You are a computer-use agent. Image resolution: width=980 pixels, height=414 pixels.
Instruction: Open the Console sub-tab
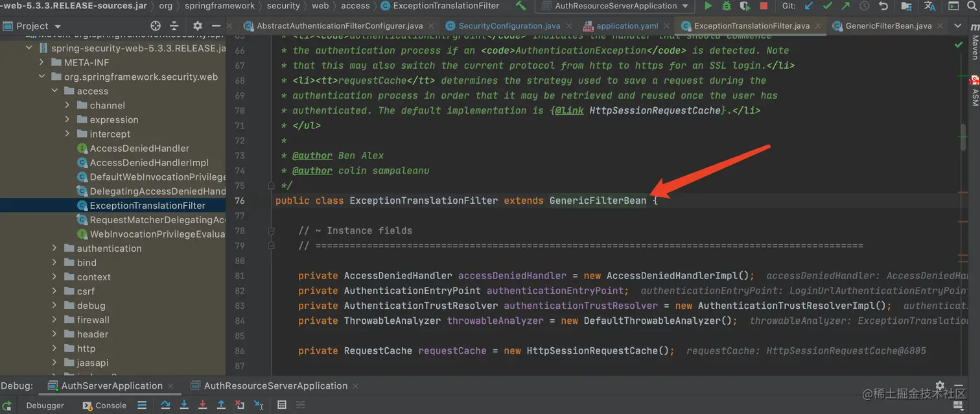tap(105, 405)
